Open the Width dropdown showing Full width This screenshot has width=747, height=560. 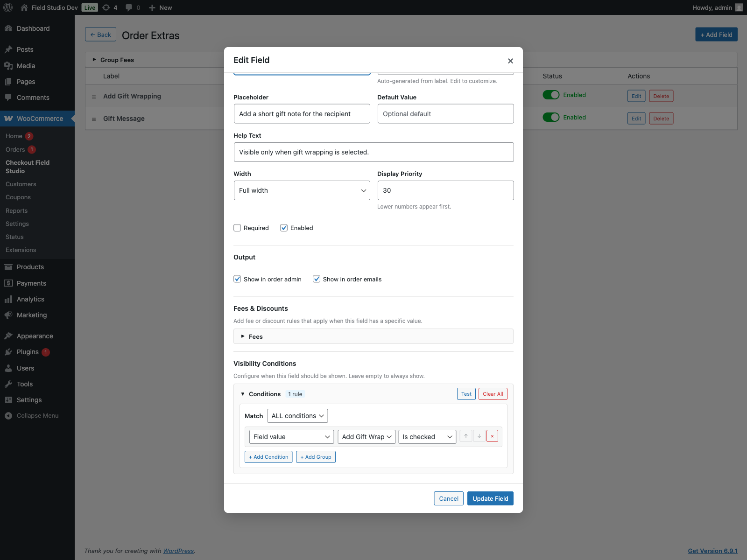point(302,190)
